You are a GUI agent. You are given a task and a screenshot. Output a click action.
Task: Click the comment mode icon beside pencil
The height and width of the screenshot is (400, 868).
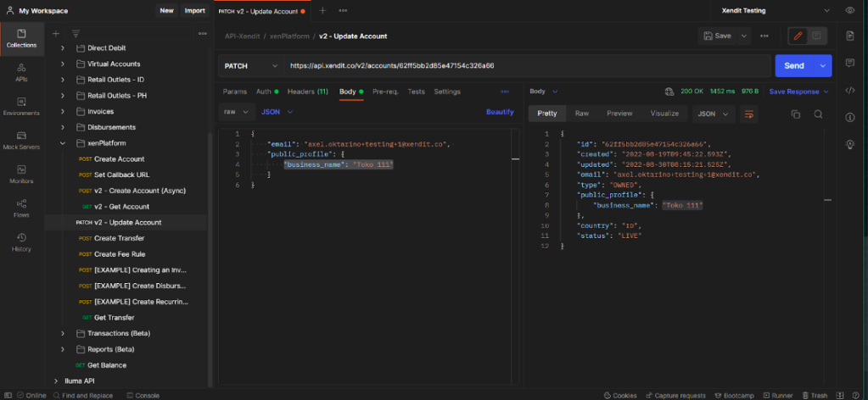[816, 36]
